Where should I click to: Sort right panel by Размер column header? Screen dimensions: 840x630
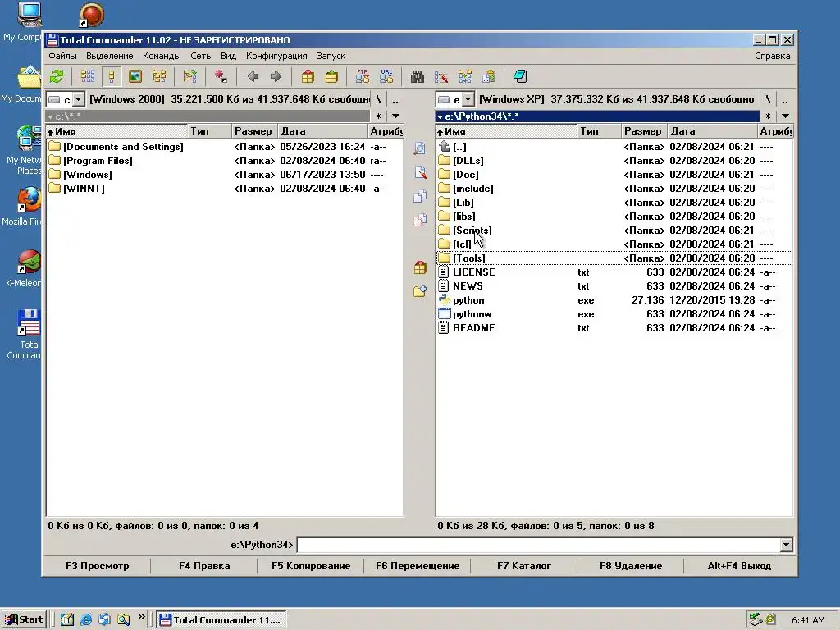645,131
